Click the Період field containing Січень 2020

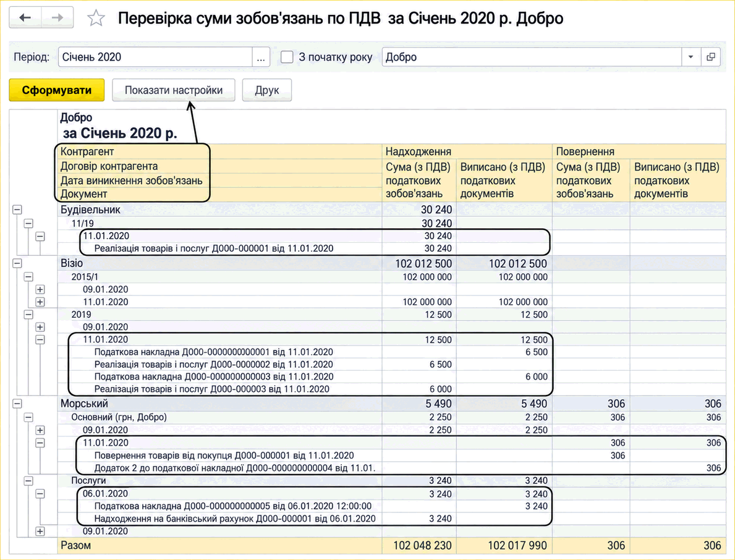[155, 57]
